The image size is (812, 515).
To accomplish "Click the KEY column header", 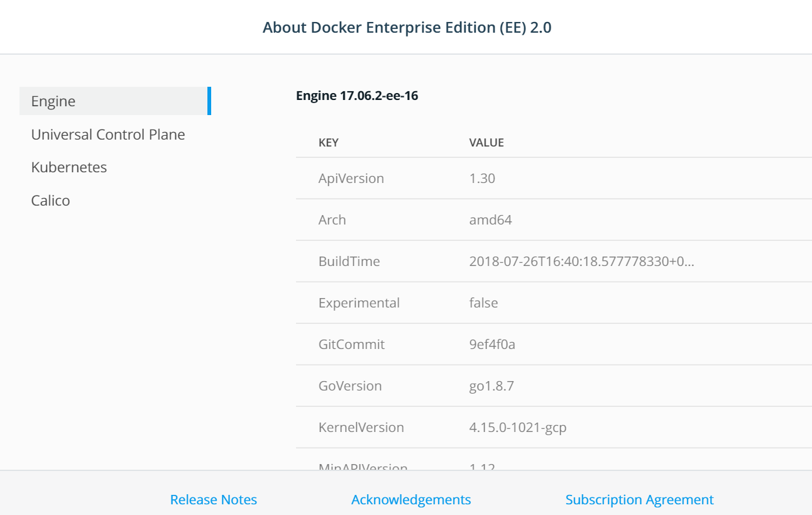I will [329, 143].
